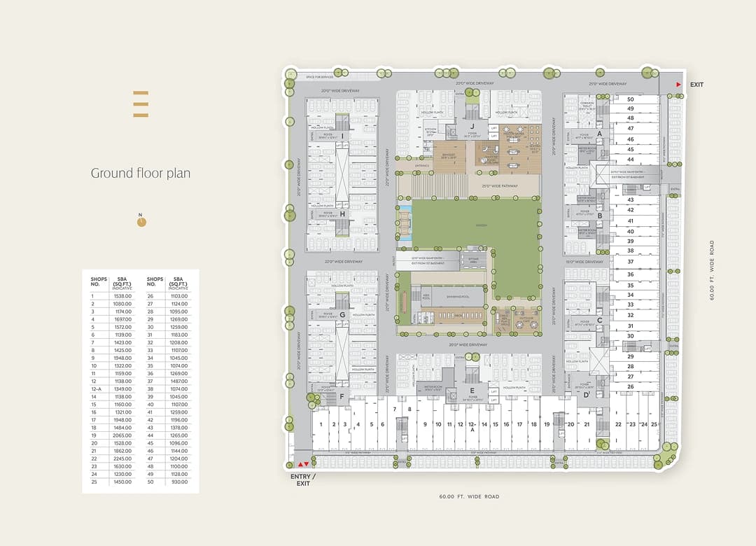The height and width of the screenshot is (546, 756).
Task: Select tower A label on the plan
Action: tap(599, 134)
